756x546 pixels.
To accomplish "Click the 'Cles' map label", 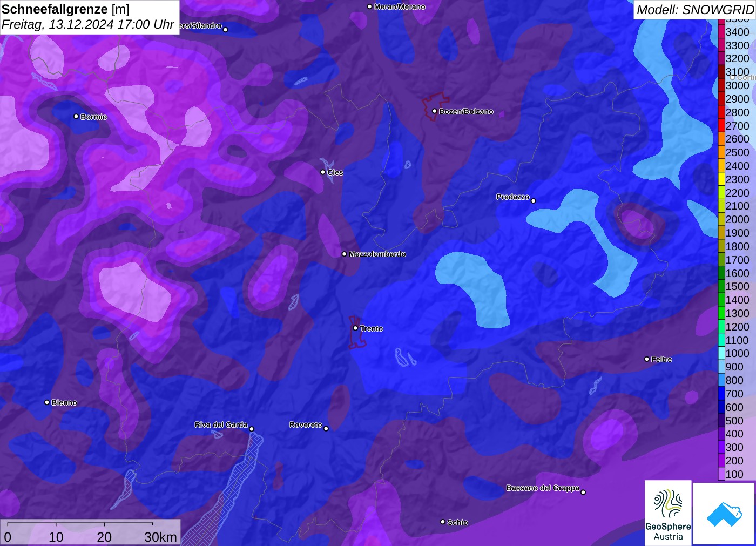I will pos(335,172).
